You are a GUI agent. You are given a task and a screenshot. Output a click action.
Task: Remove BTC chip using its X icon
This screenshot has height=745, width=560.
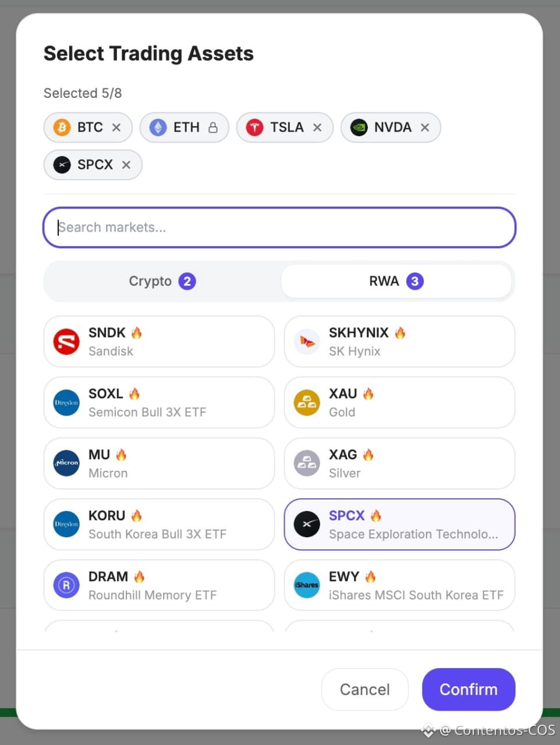click(x=116, y=127)
